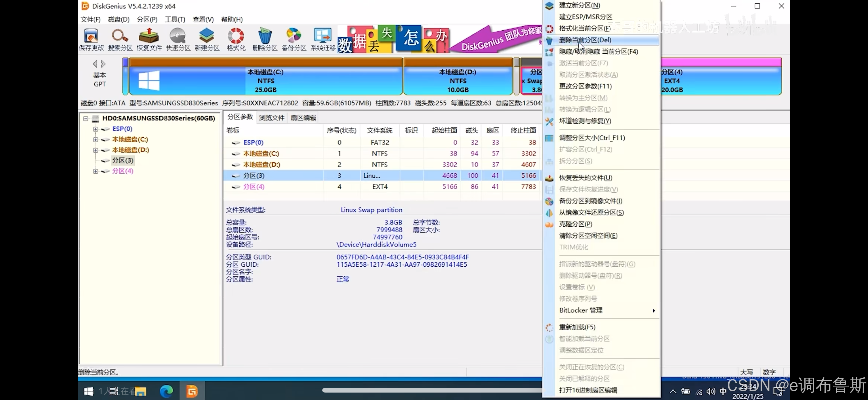Click the 新建分区 toolbar icon
The height and width of the screenshot is (400, 868).
[207, 39]
